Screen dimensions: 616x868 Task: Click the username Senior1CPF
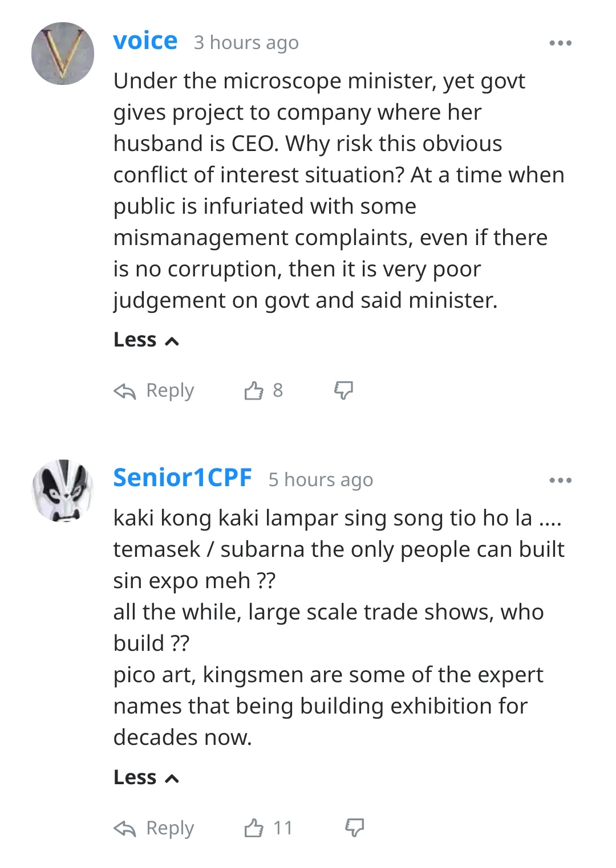tap(183, 478)
